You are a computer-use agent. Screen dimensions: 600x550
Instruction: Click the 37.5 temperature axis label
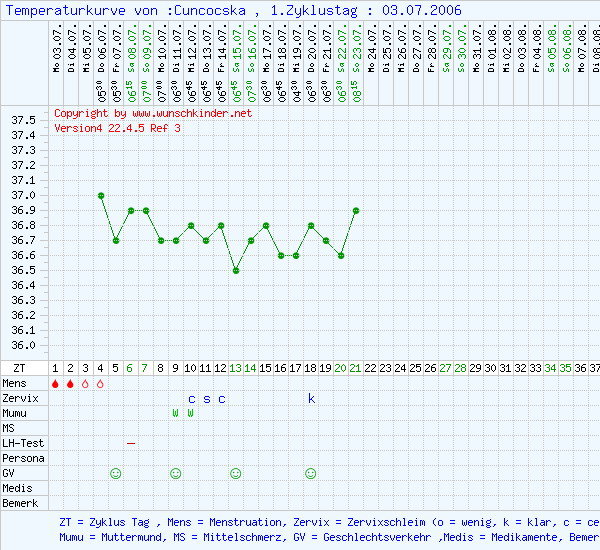point(24,121)
